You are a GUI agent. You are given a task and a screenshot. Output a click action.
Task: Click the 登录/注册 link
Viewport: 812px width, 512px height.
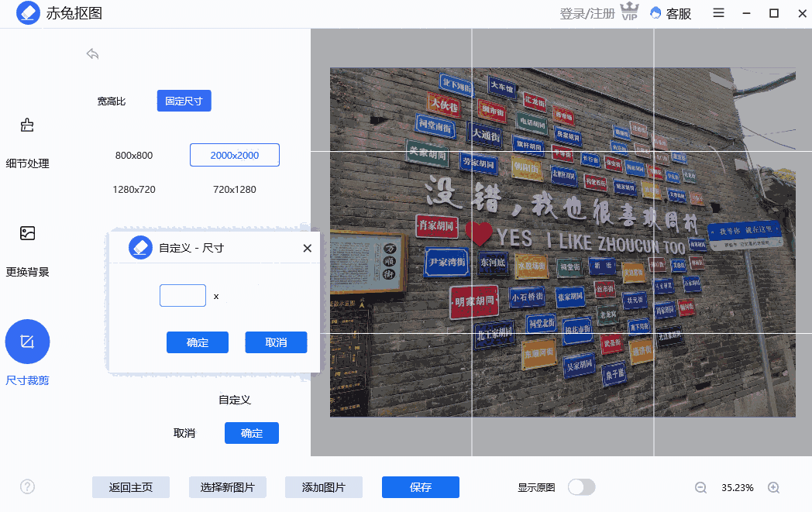[587, 13]
